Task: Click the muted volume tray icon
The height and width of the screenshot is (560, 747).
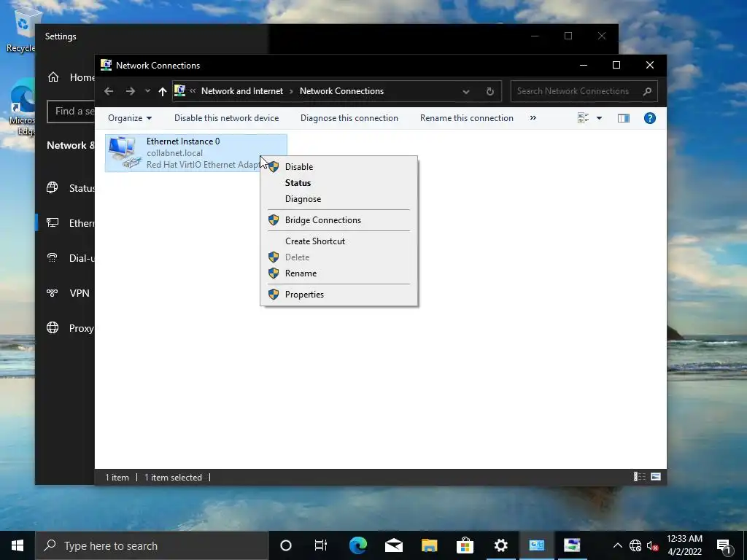Action: [x=653, y=545]
